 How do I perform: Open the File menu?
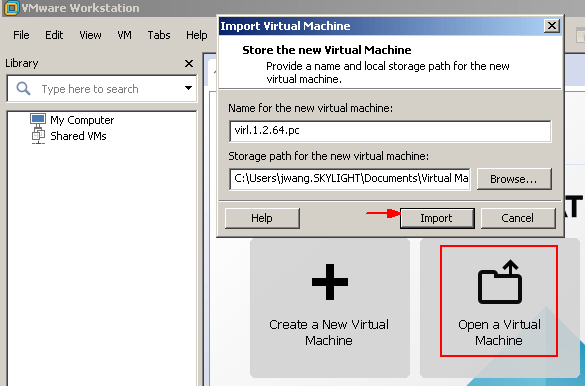point(21,35)
